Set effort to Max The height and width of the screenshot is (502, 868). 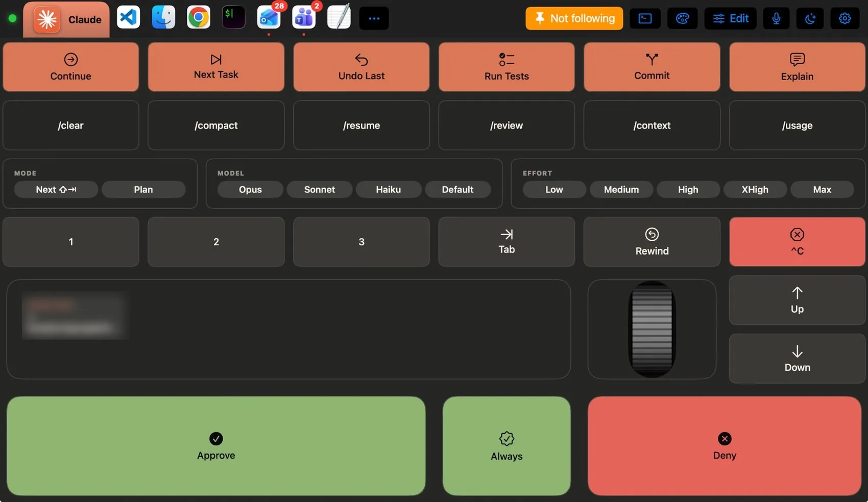point(822,189)
